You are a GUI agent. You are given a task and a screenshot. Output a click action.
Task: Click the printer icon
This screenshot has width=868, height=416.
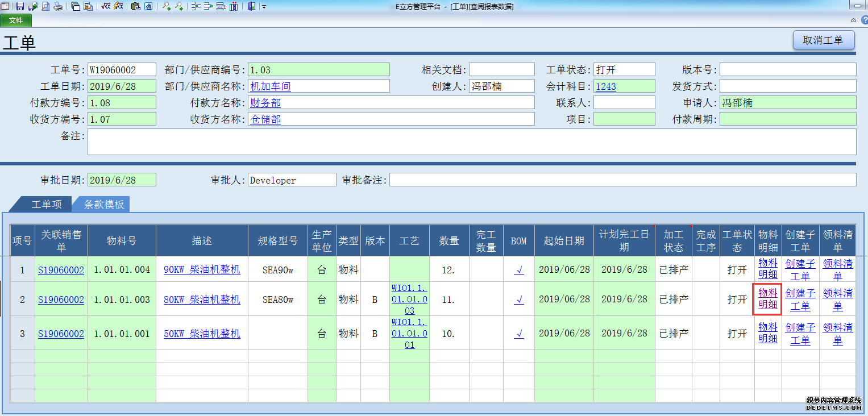pos(58,6)
